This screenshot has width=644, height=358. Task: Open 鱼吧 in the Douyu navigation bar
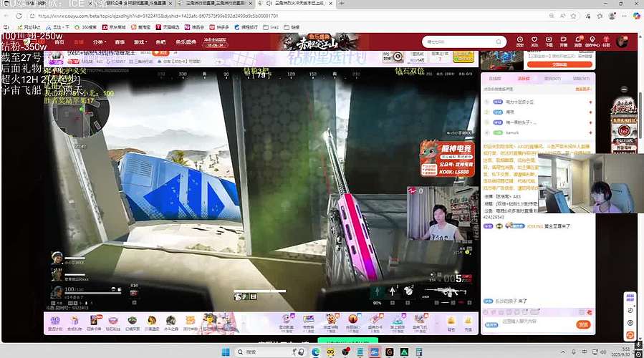pos(160,42)
